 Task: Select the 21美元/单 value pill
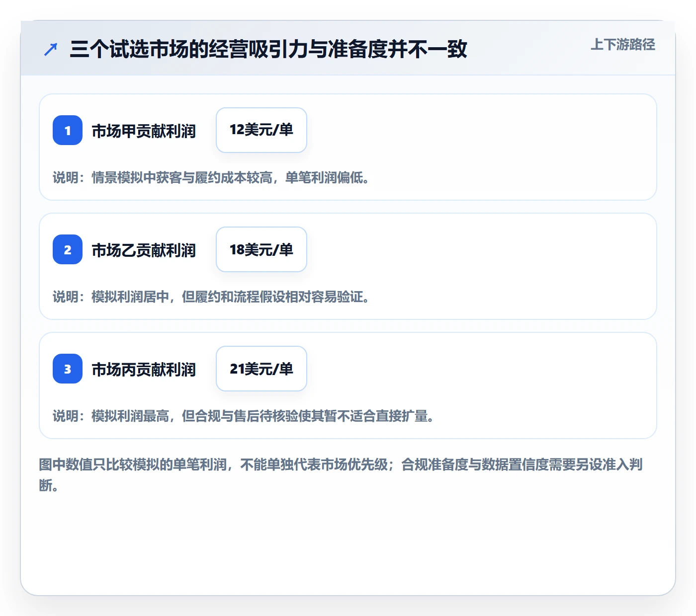[x=261, y=369]
